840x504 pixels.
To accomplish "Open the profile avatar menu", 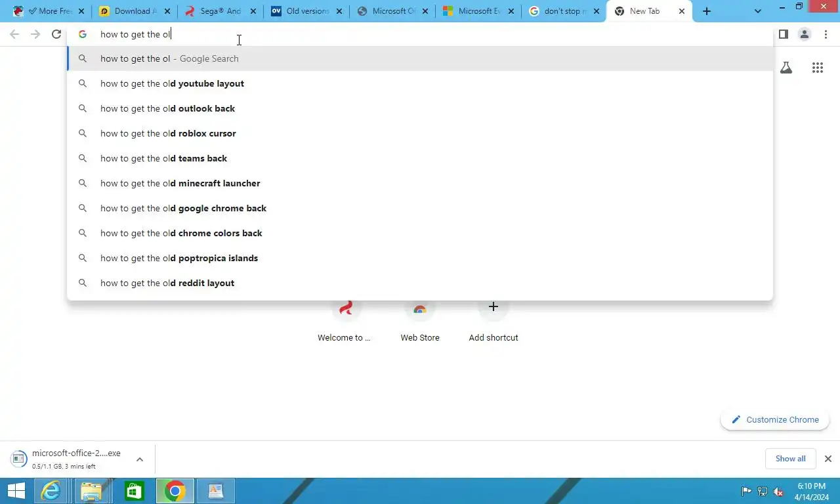I will (805, 34).
